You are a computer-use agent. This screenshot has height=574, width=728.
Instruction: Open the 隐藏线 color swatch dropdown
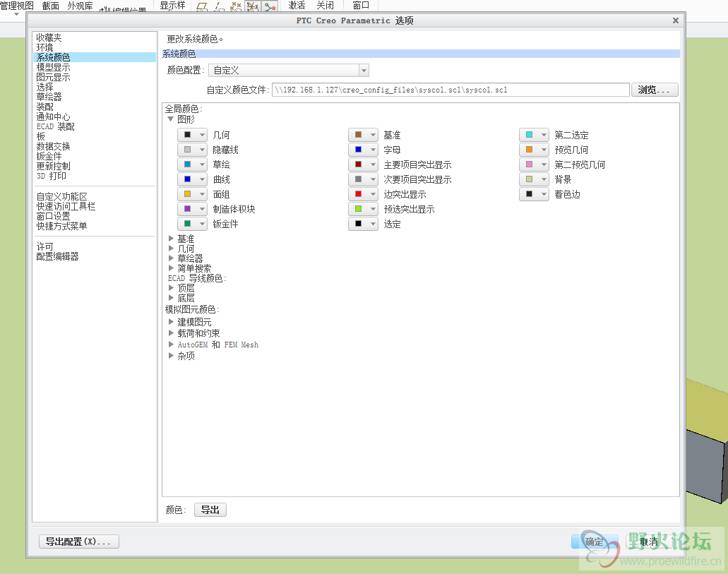(192, 150)
